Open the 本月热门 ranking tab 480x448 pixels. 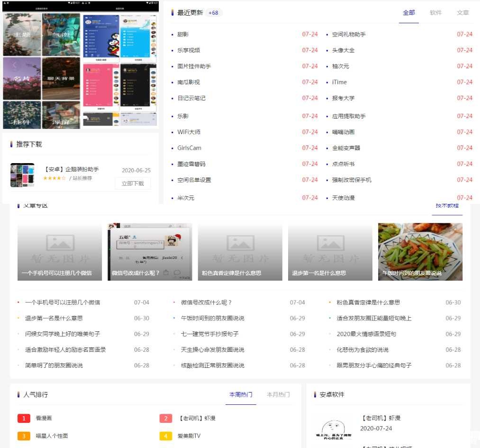click(278, 394)
